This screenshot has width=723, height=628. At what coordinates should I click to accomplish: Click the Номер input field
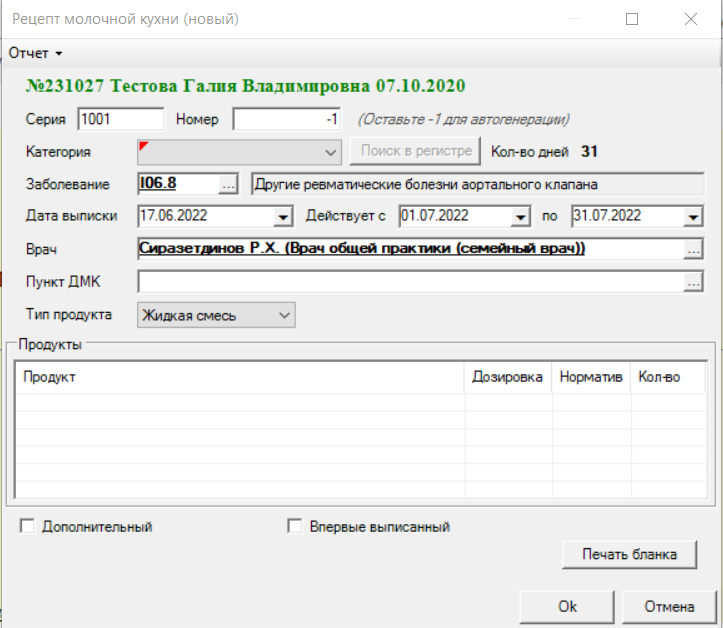click(x=287, y=119)
